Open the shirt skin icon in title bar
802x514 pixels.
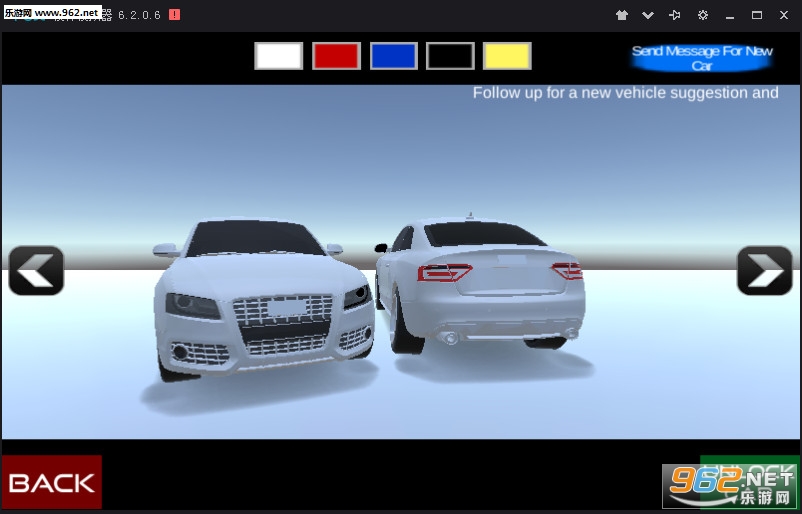621,15
